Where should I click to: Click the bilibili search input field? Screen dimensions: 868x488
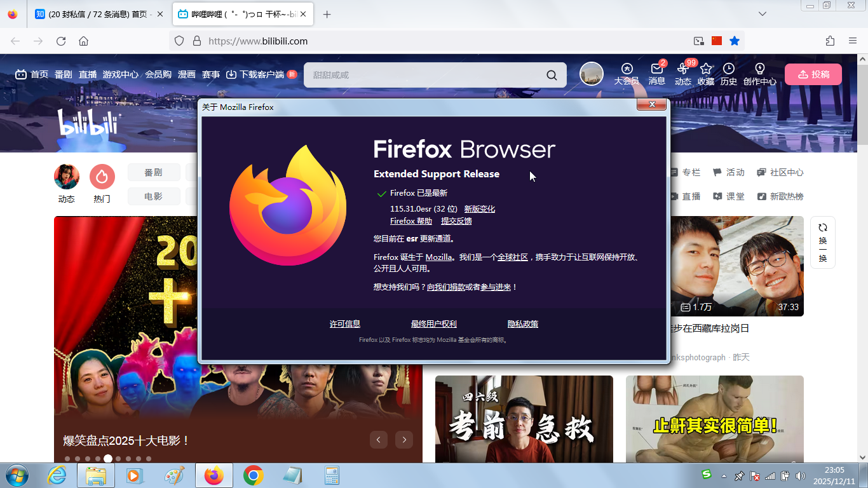pos(426,75)
